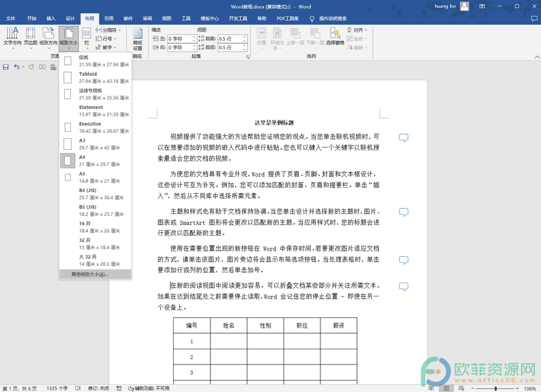Click the huang bo account avatar
The image size is (541, 392).
coord(465,6)
